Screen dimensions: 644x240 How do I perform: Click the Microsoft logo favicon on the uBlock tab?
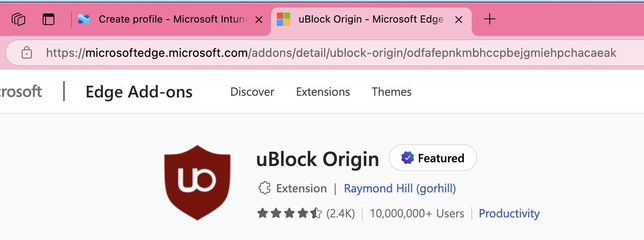pos(284,19)
